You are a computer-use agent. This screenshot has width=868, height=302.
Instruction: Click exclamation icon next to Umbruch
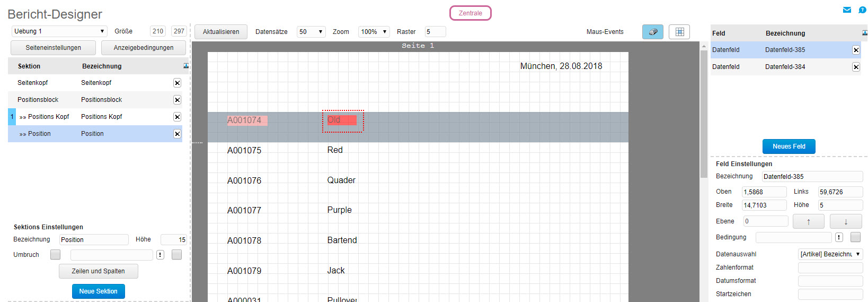pos(160,255)
